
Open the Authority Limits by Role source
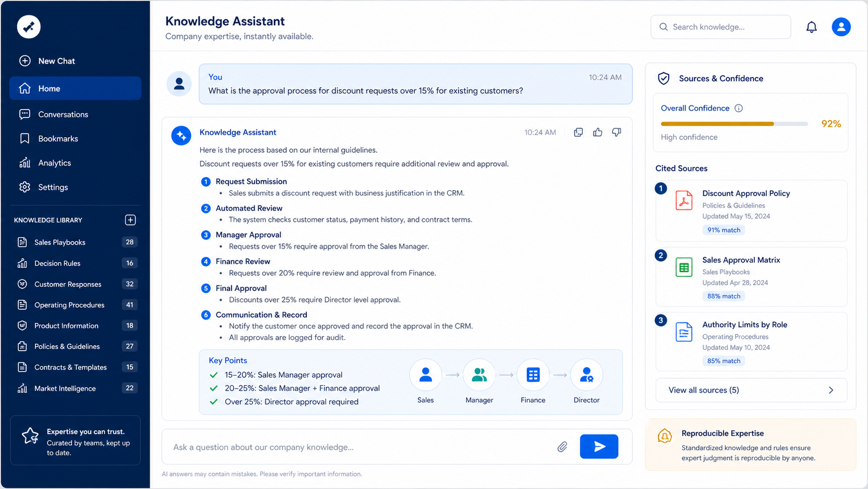pos(751,341)
